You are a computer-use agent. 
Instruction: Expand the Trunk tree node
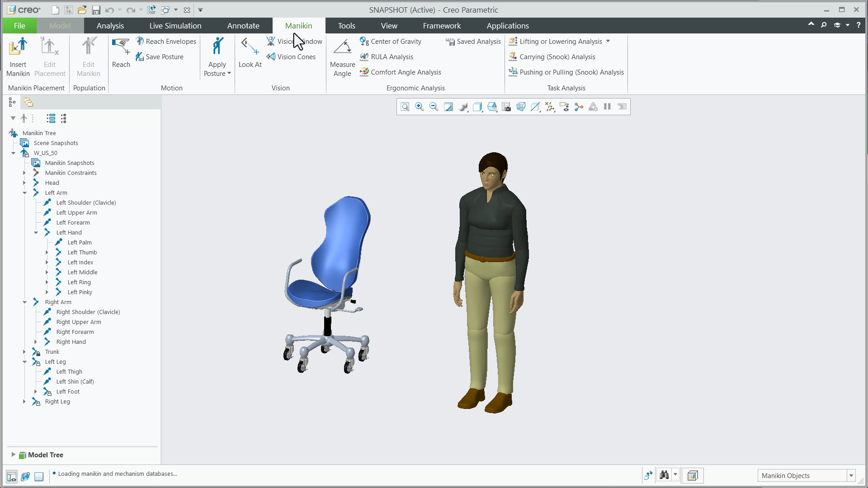point(24,352)
